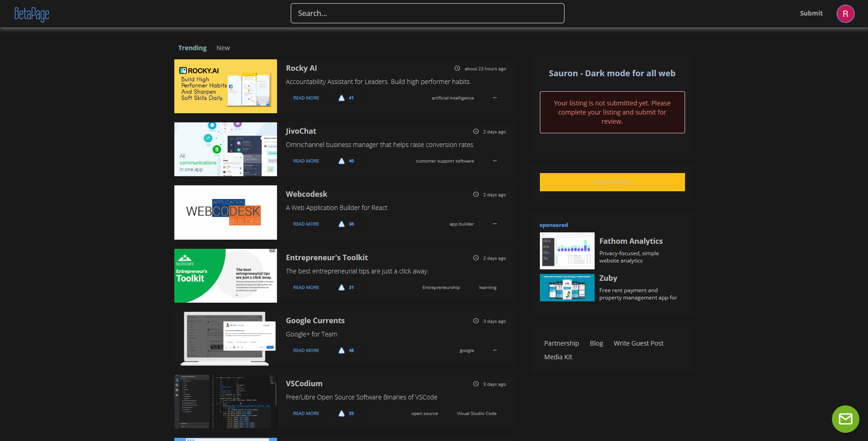
Task: Click clock icon on VSCodium listing
Action: coord(476,384)
